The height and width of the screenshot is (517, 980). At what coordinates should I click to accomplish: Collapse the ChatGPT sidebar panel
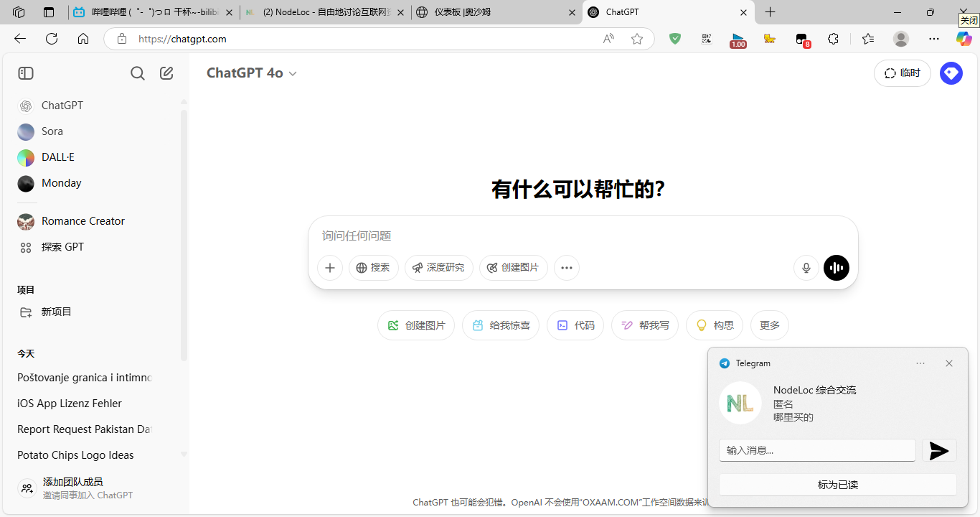point(26,73)
